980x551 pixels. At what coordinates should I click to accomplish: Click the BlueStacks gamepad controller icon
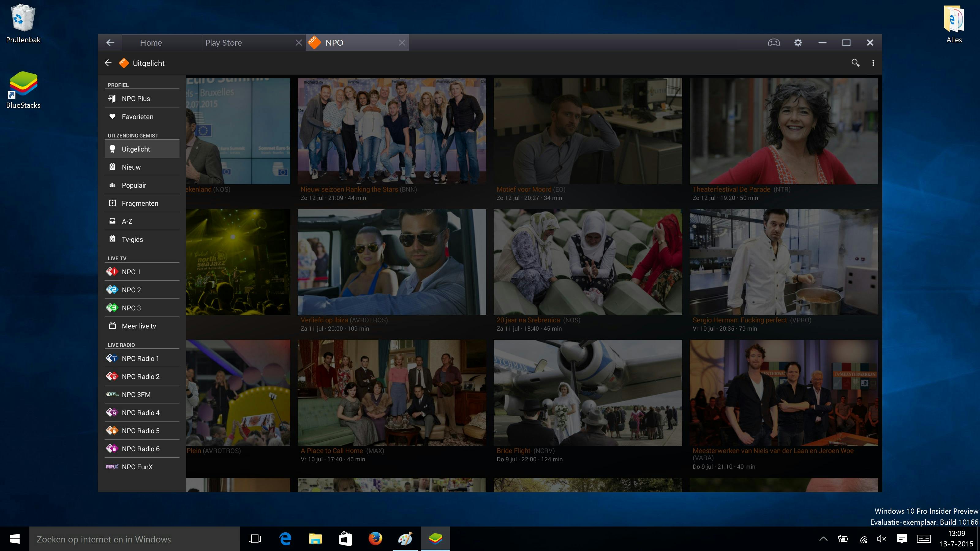click(773, 43)
